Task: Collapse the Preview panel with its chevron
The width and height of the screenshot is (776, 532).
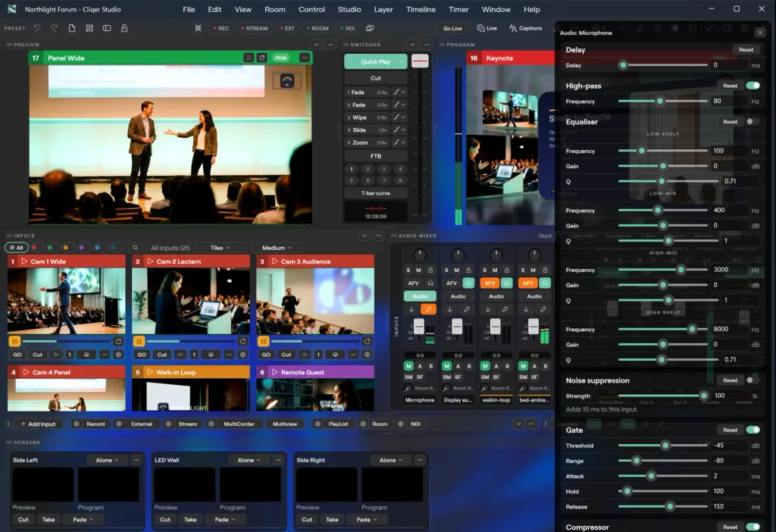Action: coord(316,45)
